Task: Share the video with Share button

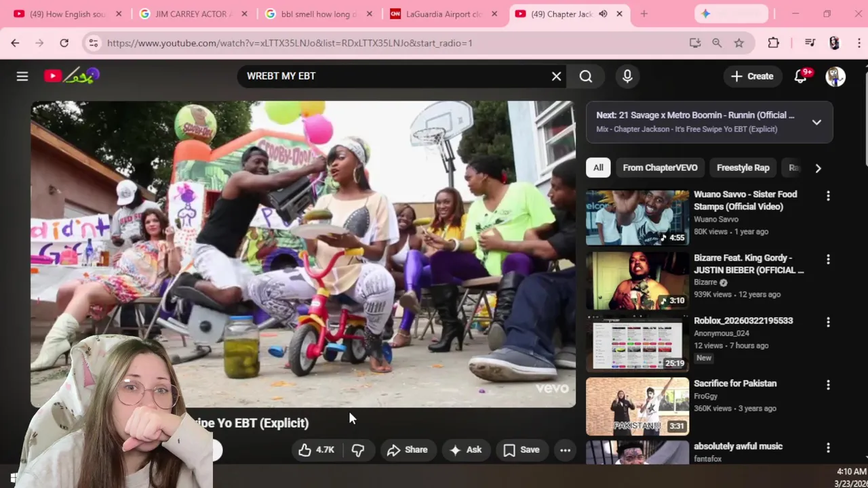Action: (408, 450)
